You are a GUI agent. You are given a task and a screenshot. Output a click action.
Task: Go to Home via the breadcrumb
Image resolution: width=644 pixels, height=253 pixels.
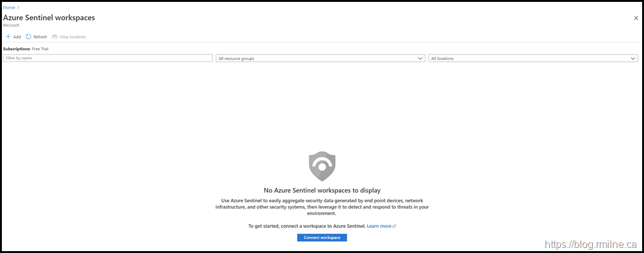[9, 8]
